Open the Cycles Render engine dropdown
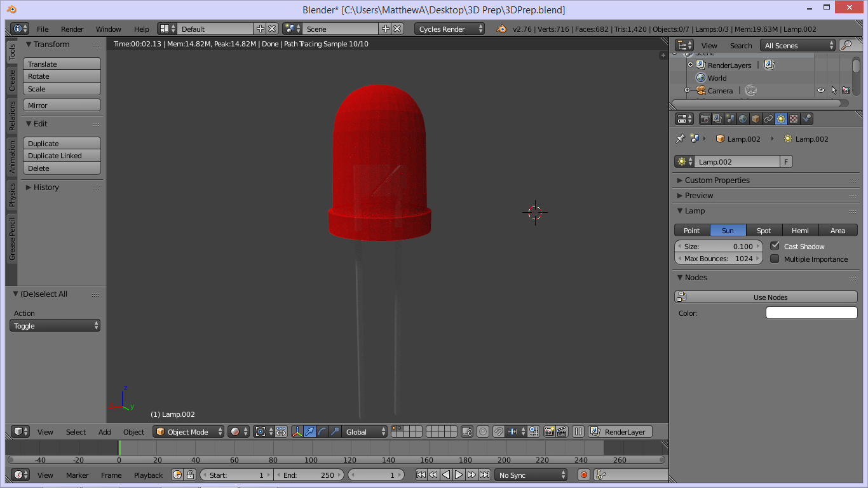 (450, 29)
